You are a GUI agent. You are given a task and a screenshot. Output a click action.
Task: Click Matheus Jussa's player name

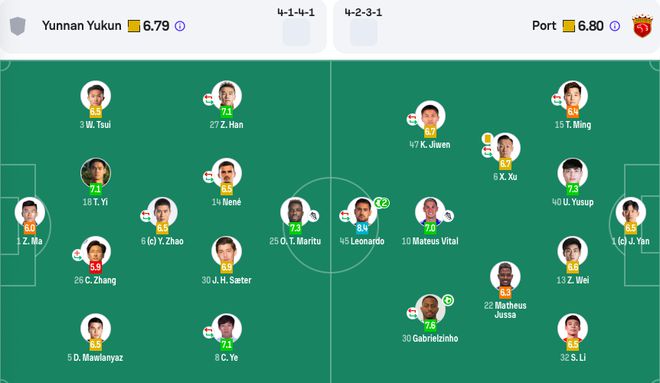(x=505, y=310)
